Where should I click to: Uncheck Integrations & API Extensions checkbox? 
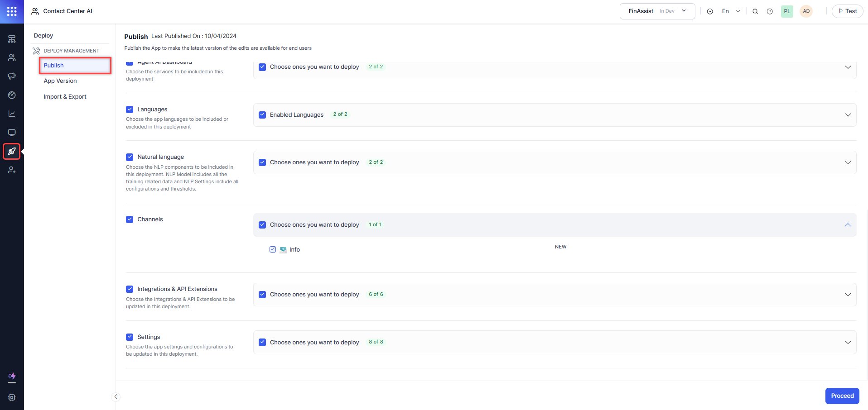[130, 289]
